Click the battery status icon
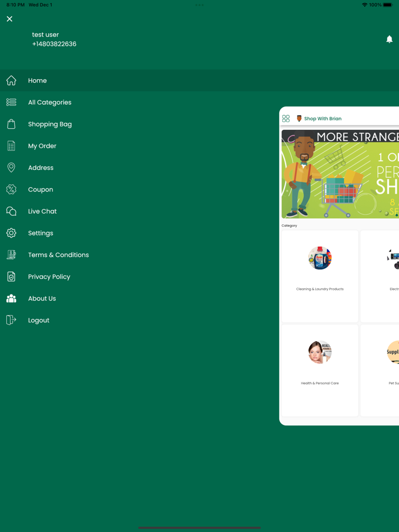399x532 pixels. point(388,5)
